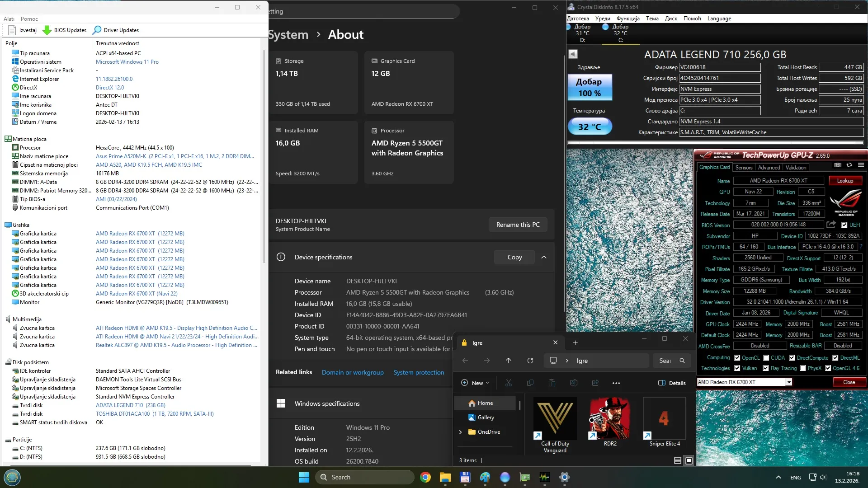Open the Функција menu in CrystalDiskInfo

click(628, 19)
